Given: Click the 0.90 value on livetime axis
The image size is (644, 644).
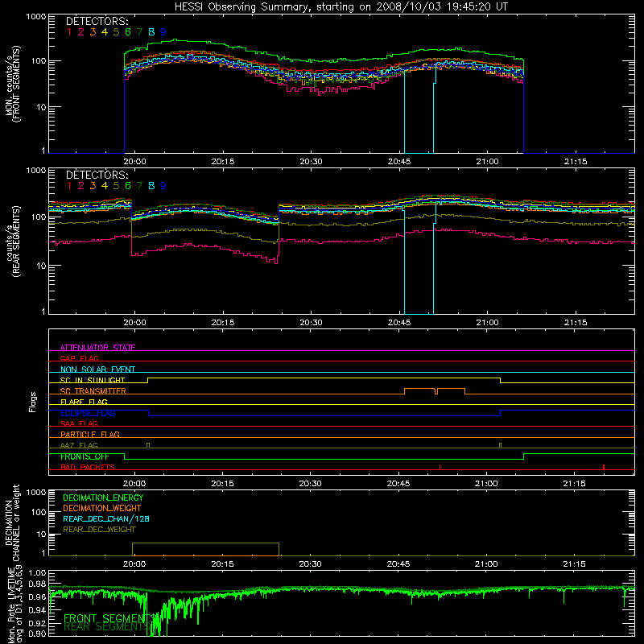Looking at the screenshot, I should pyautogui.click(x=37, y=634).
